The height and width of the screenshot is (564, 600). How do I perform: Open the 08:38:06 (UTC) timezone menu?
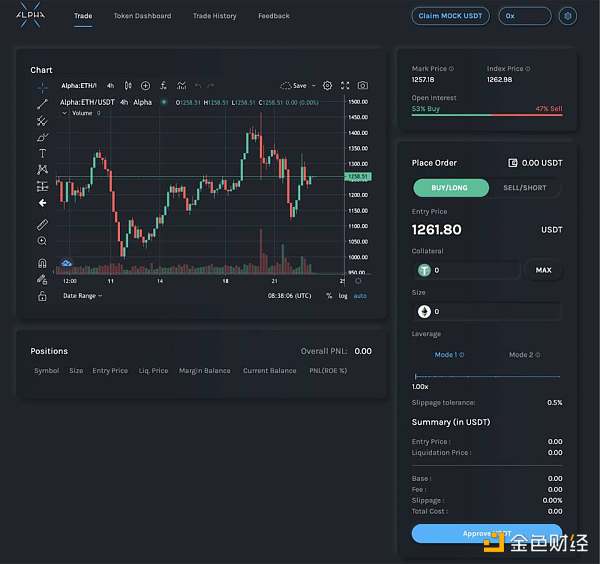click(x=290, y=296)
